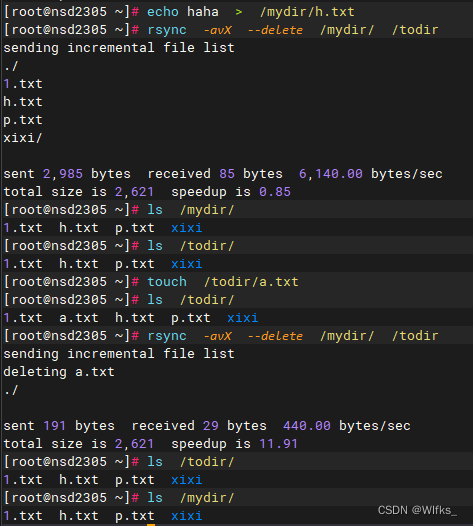Click "h.txt" standing alone in rsync file list
This screenshot has height=526, width=473.
coord(23,102)
